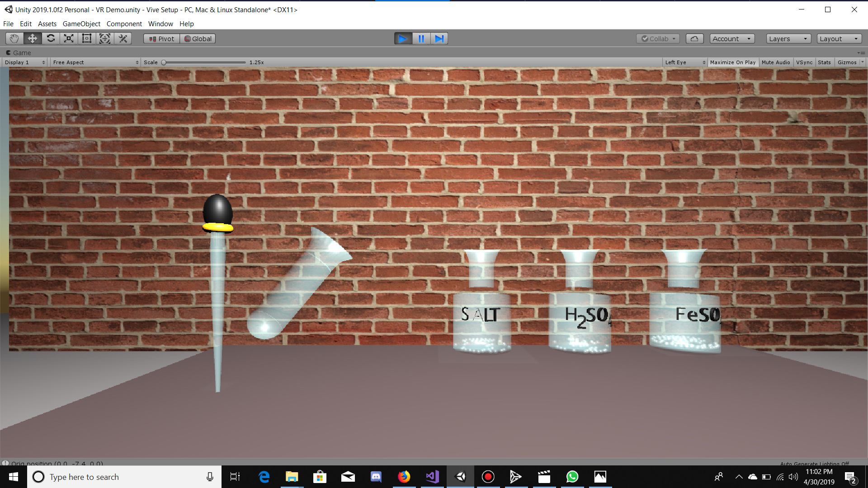Open Microsoft Edge from the taskbar
This screenshot has height=488, width=868.
click(264, 477)
